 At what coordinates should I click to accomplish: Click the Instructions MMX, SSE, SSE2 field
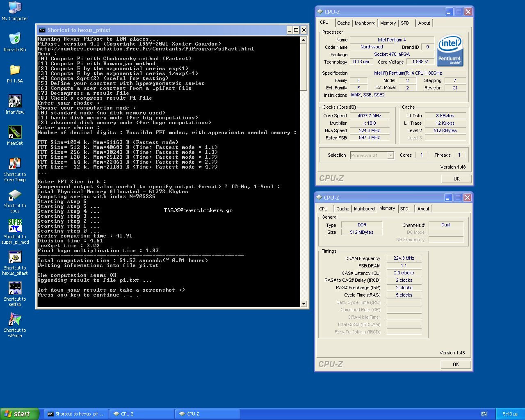tap(408, 95)
